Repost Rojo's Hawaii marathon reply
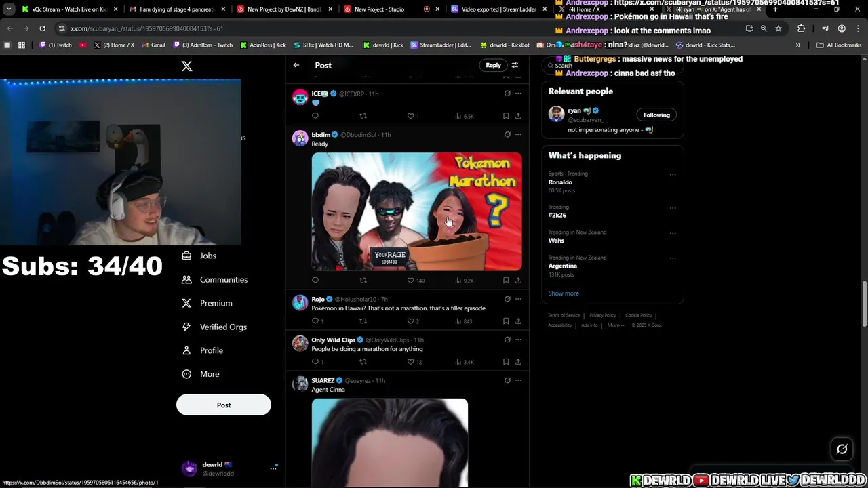This screenshot has width=868, height=488. tap(363, 321)
